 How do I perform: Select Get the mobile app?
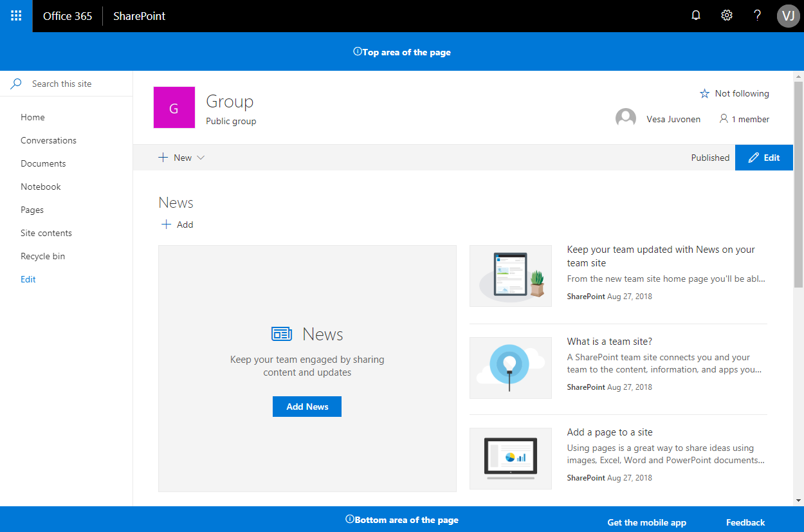[x=646, y=522]
